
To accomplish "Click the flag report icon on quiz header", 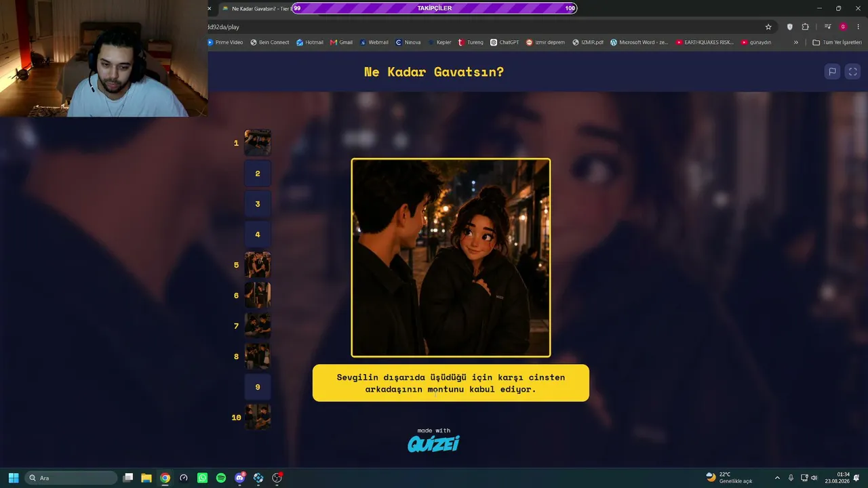I will [832, 72].
